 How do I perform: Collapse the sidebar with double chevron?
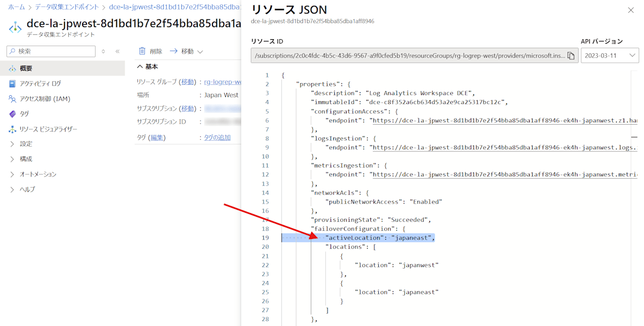click(x=118, y=52)
